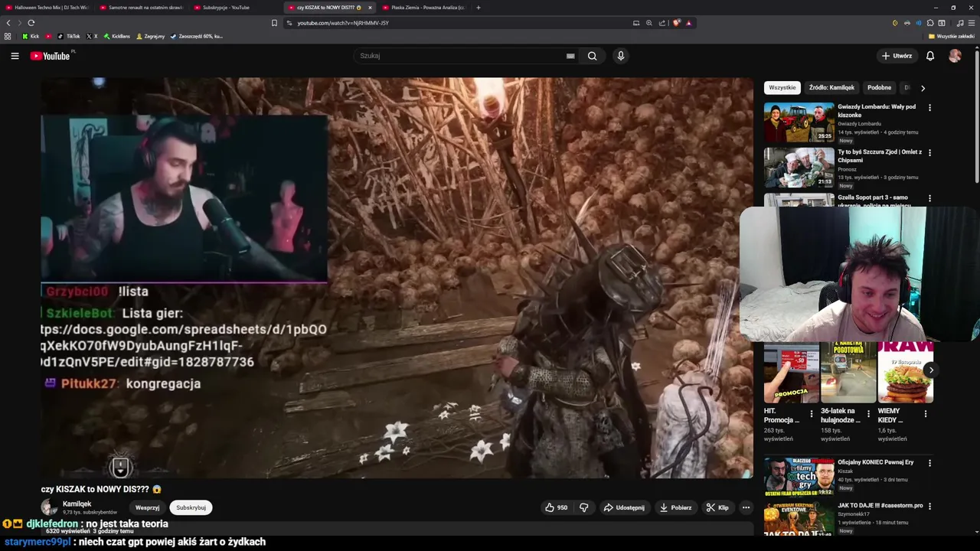Image resolution: width=980 pixels, height=551 pixels.
Task: Open the apps grid in bookmarks bar
Action: click(x=8, y=36)
